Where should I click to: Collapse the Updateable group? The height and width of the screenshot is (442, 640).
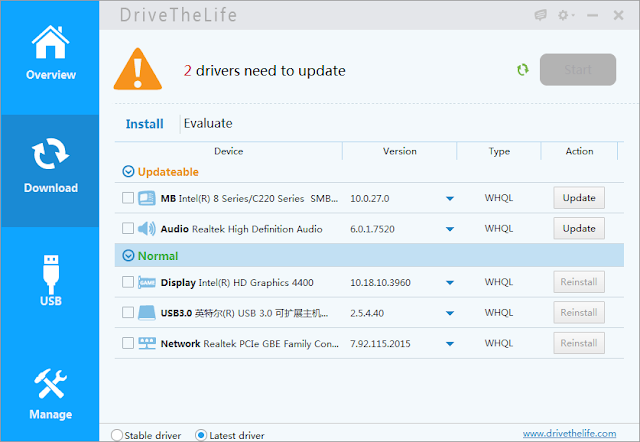(x=128, y=172)
